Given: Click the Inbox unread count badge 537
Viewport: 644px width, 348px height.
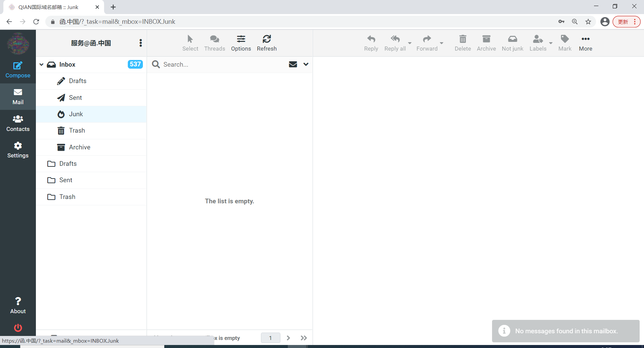Looking at the screenshot, I should pyautogui.click(x=135, y=64).
